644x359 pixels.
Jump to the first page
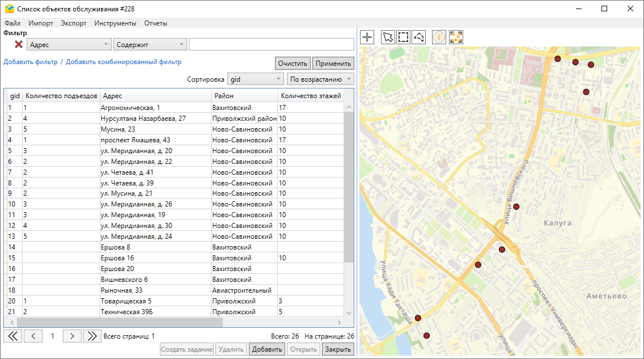12,336
